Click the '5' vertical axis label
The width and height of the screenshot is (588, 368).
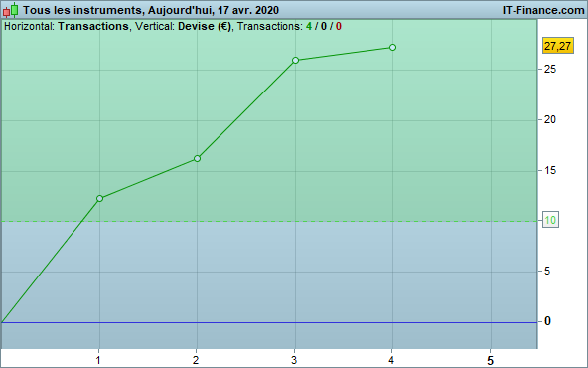pyautogui.click(x=547, y=271)
